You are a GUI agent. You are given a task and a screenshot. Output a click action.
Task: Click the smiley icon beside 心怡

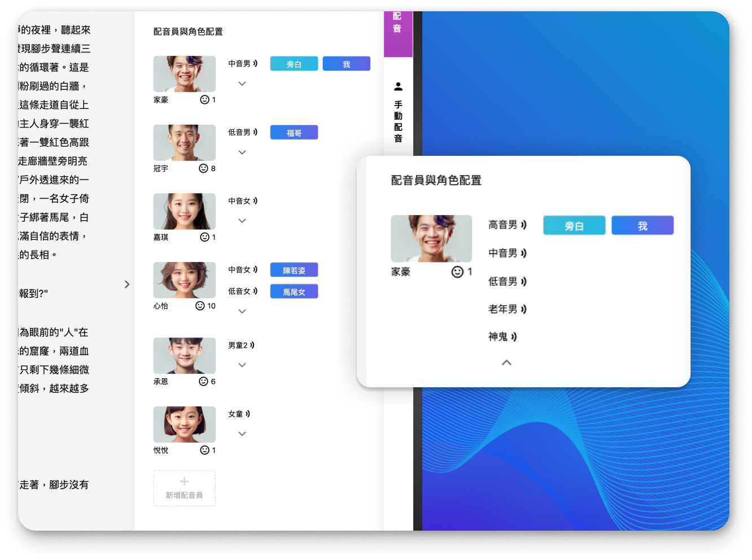pyautogui.click(x=200, y=306)
